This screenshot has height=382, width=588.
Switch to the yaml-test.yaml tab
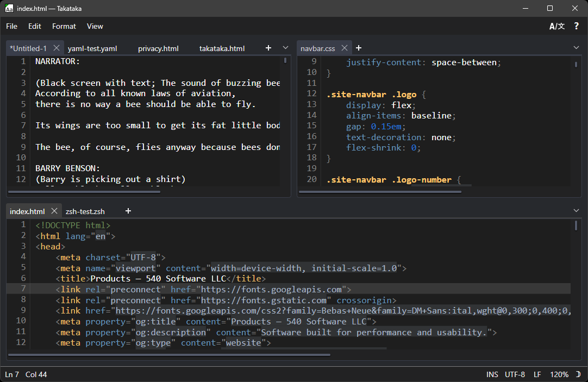click(92, 48)
